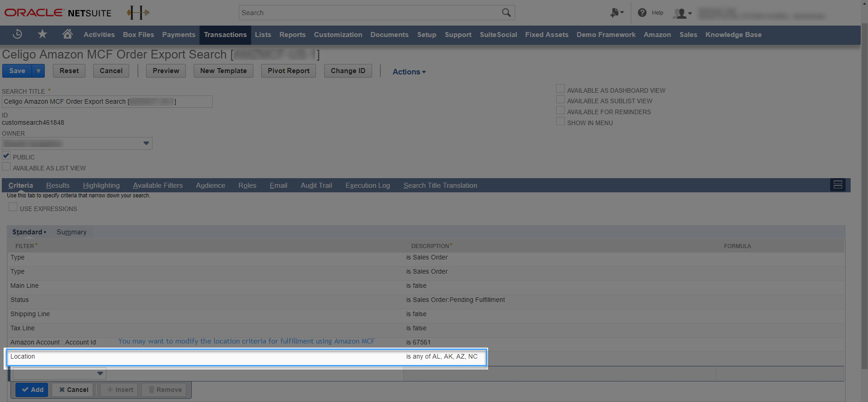Expand the Save button dropdown arrow

(38, 71)
